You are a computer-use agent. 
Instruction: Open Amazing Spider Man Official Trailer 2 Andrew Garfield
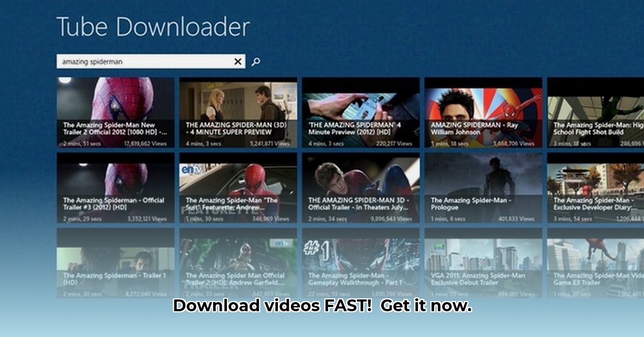tap(238, 263)
